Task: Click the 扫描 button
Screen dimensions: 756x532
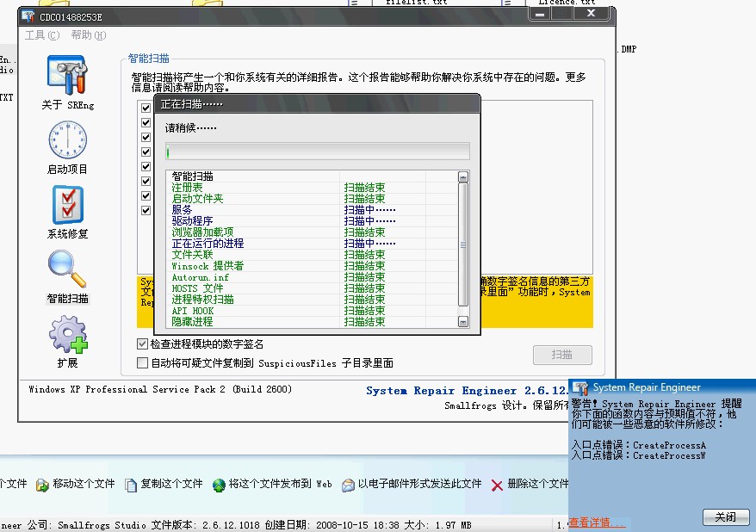Action: tap(562, 356)
